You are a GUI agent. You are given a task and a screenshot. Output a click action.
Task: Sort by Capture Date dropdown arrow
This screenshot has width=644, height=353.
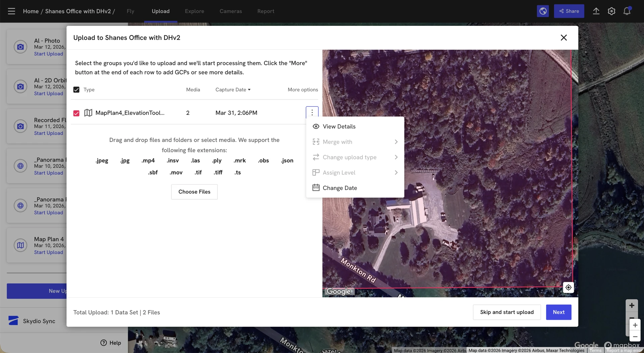[x=249, y=90]
